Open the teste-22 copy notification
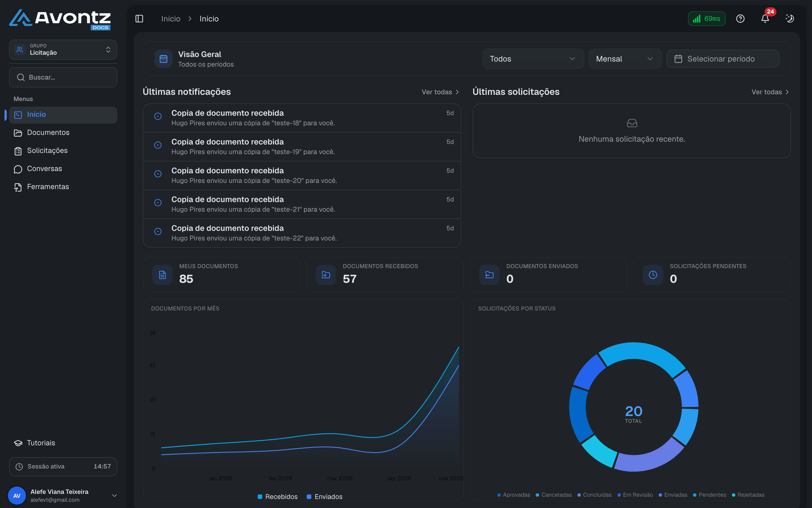 [302, 233]
